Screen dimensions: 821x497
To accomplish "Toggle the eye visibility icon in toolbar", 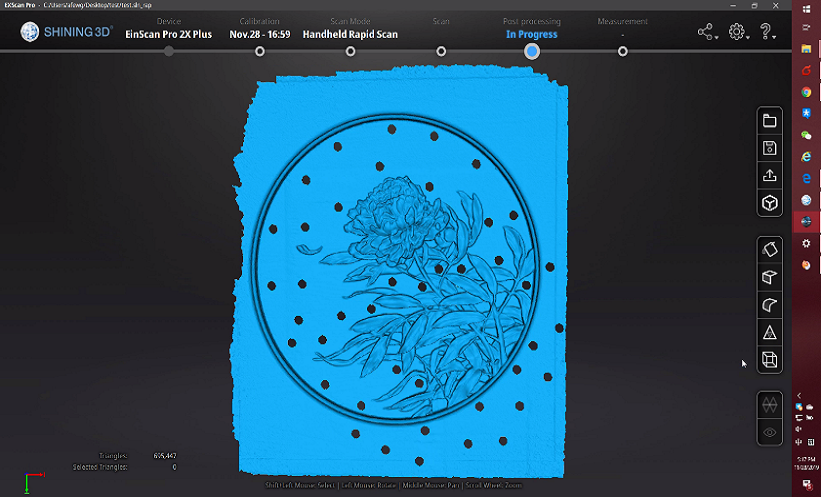I will (769, 432).
